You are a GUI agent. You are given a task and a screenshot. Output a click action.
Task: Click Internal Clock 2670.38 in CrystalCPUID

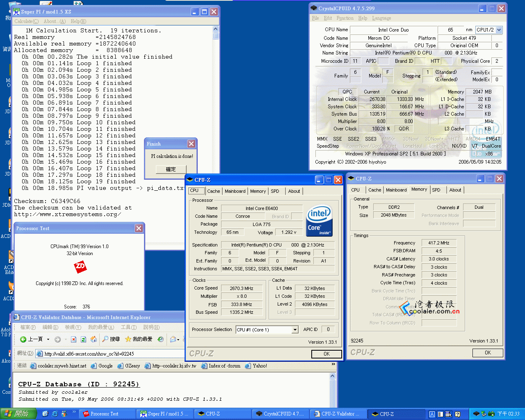pyautogui.click(x=373, y=99)
